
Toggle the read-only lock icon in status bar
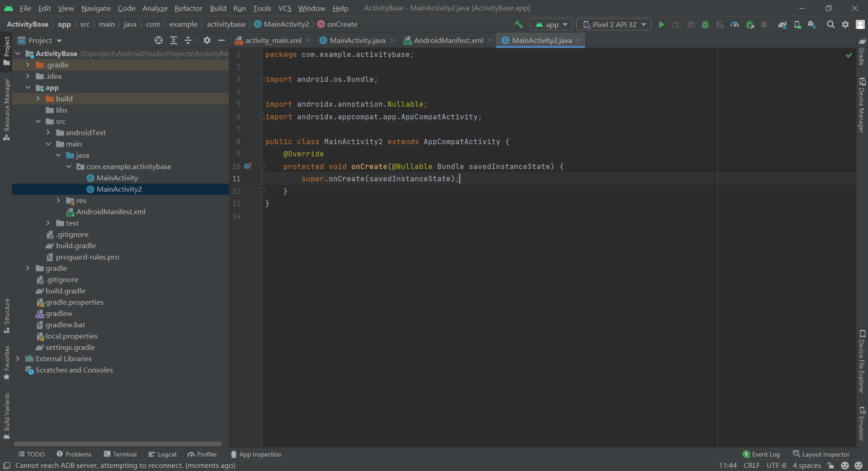click(830, 466)
